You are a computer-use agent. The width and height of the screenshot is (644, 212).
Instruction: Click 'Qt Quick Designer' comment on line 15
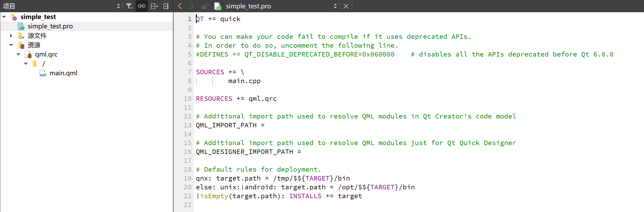pos(482,143)
